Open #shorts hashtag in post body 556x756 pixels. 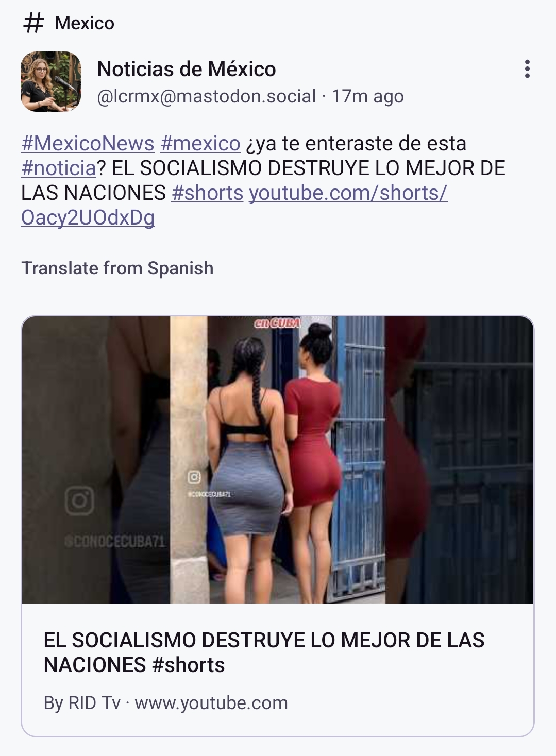tap(207, 193)
